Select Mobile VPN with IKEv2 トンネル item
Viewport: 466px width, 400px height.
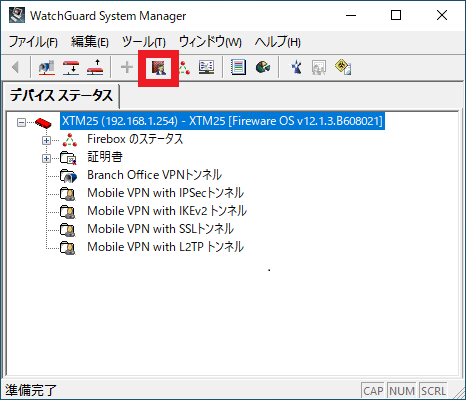point(167,211)
